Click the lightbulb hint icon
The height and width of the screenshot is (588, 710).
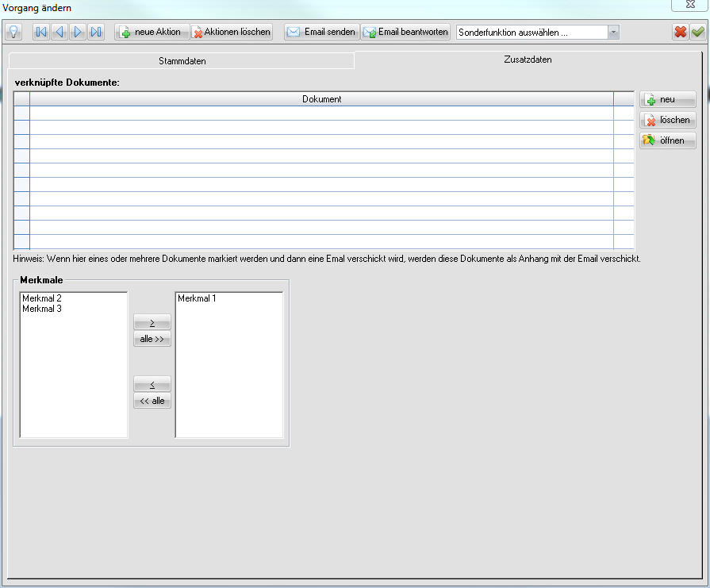[x=13, y=32]
